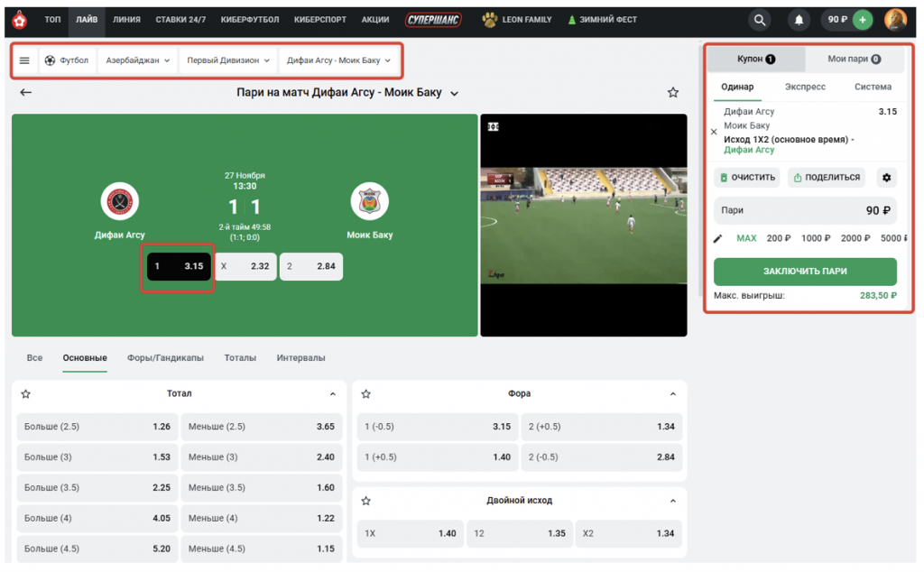Select the Форы/Гандикапы tab

[165, 358]
